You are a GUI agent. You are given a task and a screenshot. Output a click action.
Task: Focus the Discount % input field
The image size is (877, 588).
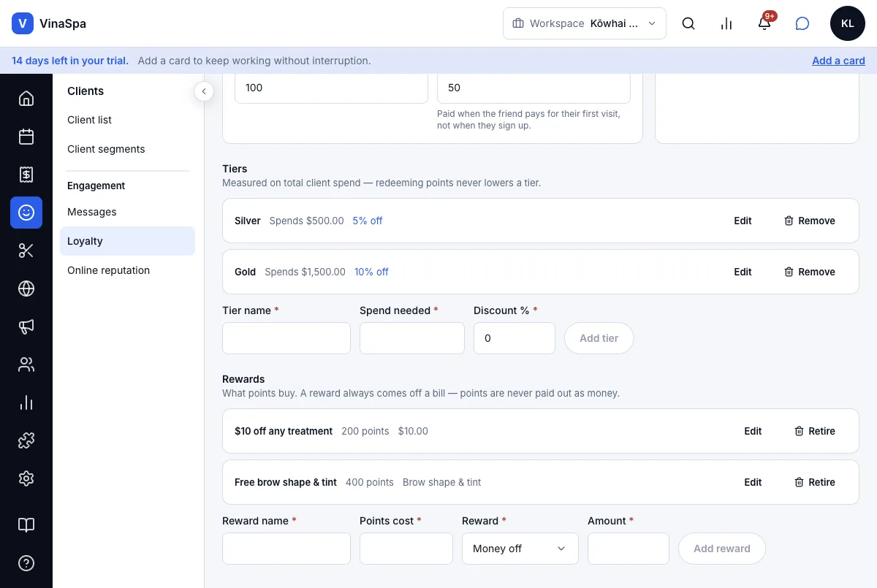click(515, 338)
